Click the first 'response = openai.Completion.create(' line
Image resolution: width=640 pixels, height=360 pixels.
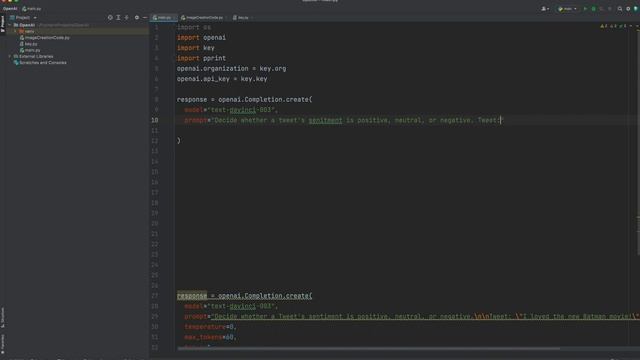tap(244, 100)
